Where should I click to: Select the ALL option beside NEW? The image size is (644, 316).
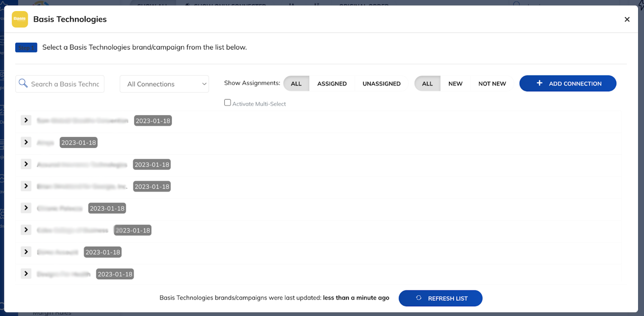tap(427, 84)
